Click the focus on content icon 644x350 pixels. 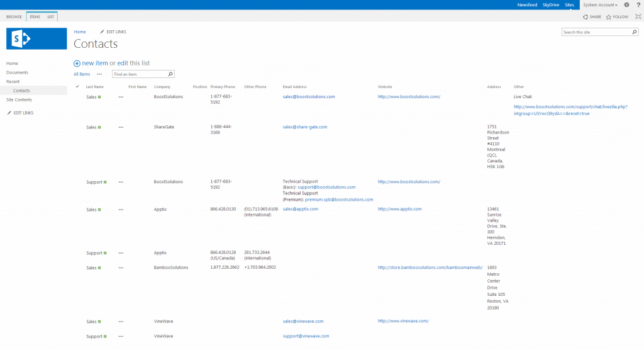(638, 17)
